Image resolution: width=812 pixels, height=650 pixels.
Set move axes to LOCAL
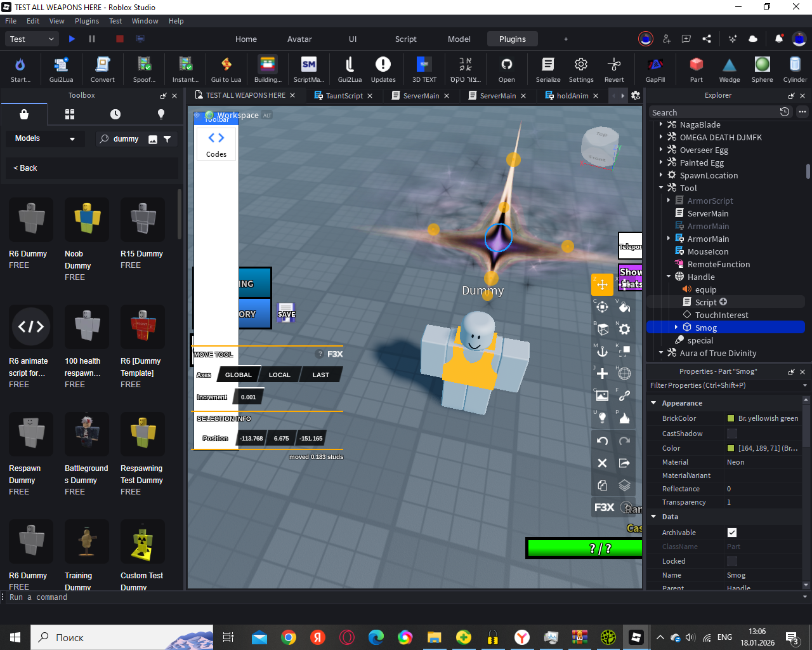click(x=279, y=375)
